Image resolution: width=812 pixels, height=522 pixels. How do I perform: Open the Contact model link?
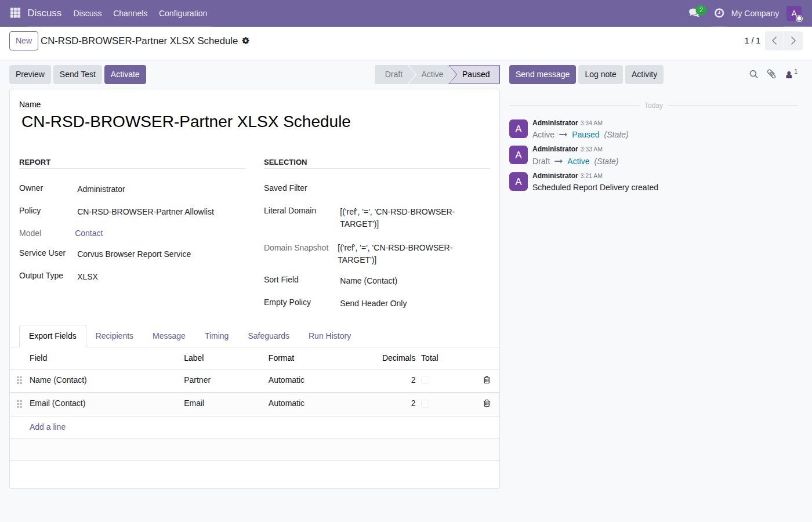(x=89, y=233)
